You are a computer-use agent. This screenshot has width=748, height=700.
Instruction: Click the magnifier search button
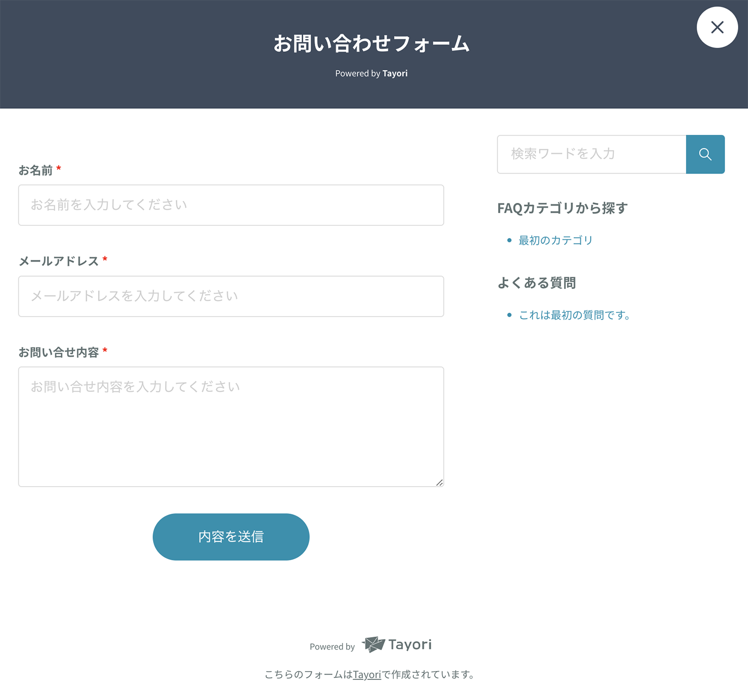705,154
